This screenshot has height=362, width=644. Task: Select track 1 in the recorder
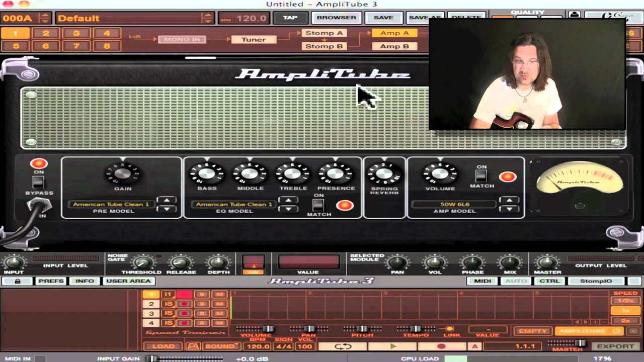click(151, 295)
